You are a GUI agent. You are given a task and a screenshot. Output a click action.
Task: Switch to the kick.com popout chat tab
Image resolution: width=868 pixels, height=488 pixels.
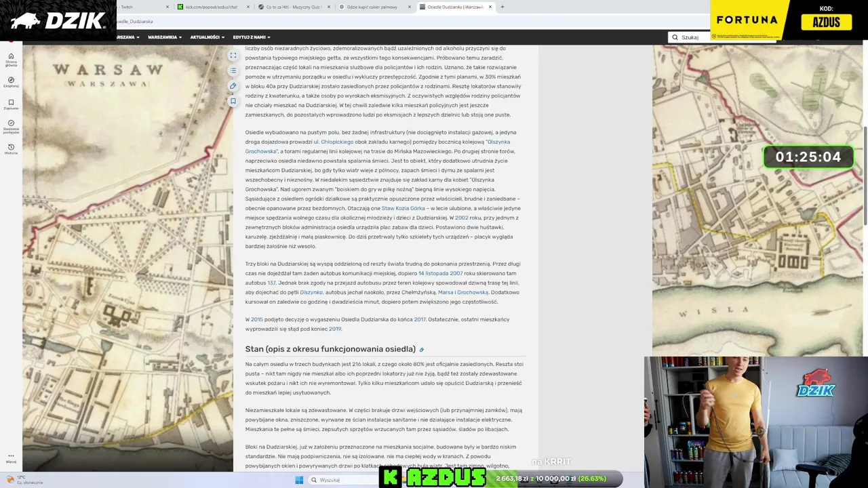(212, 7)
